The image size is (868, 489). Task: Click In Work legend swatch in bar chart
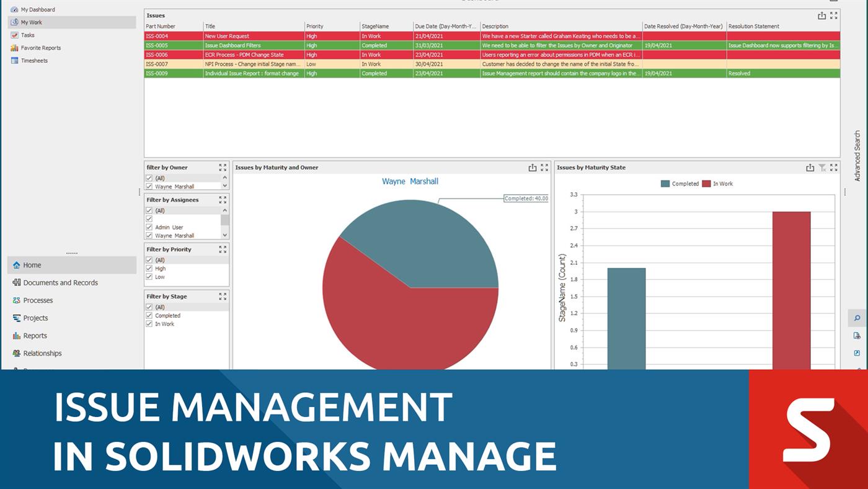tap(706, 184)
